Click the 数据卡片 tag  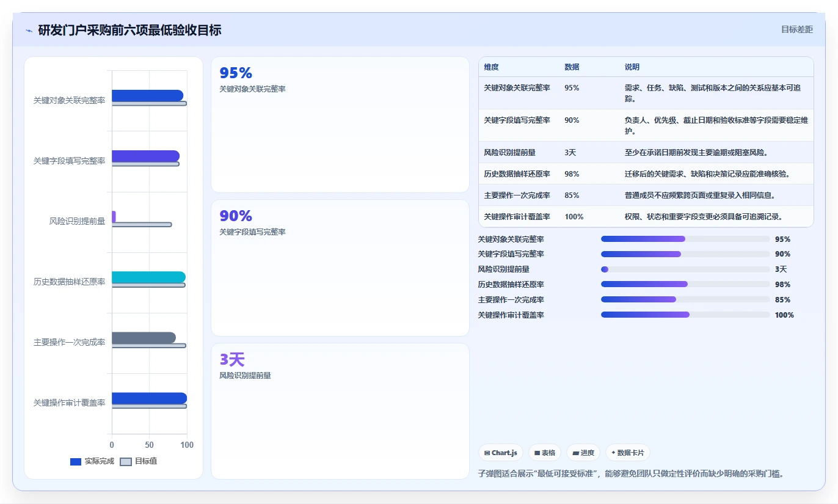[x=628, y=453]
